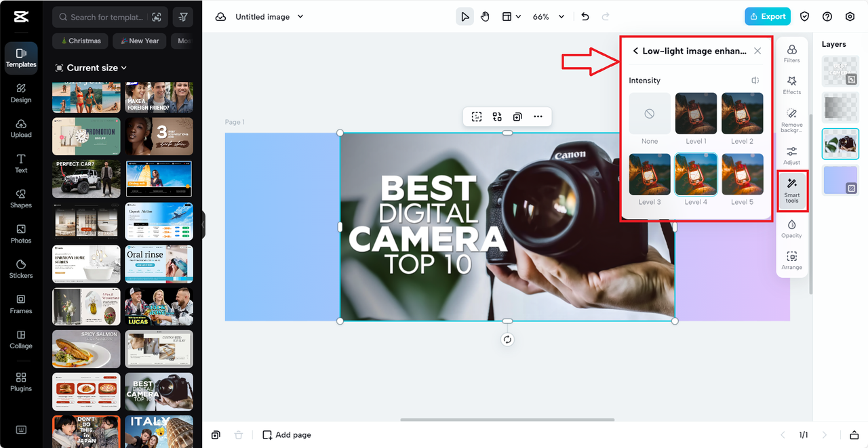The image size is (868, 448).
Task: Collapse the templates side panel handle
Action: click(203, 224)
